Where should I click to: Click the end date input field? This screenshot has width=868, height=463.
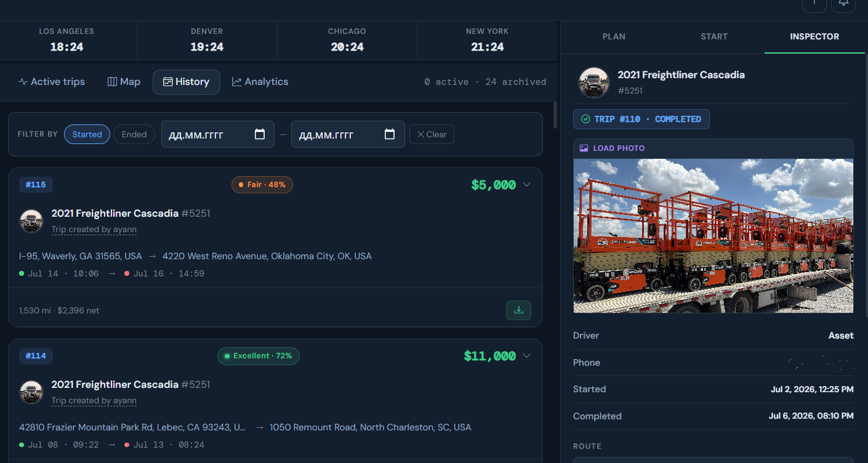click(348, 134)
